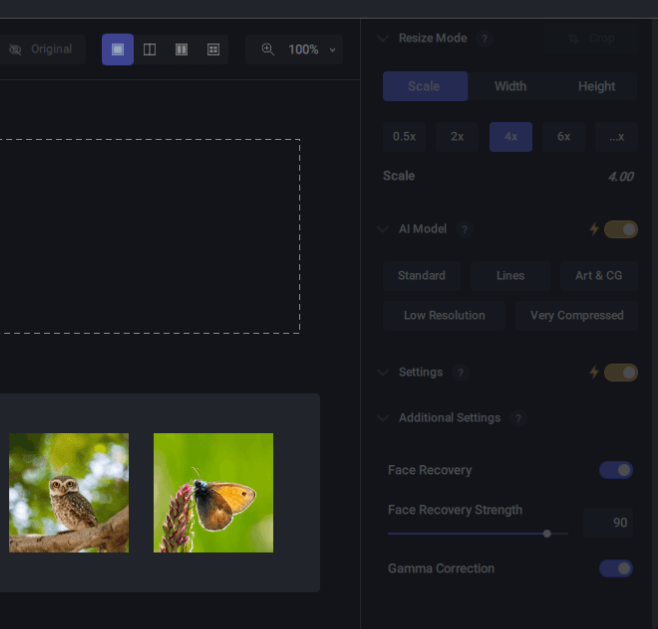Turn off the AI Model toggle
Screen dimensions: 658x629
620,229
